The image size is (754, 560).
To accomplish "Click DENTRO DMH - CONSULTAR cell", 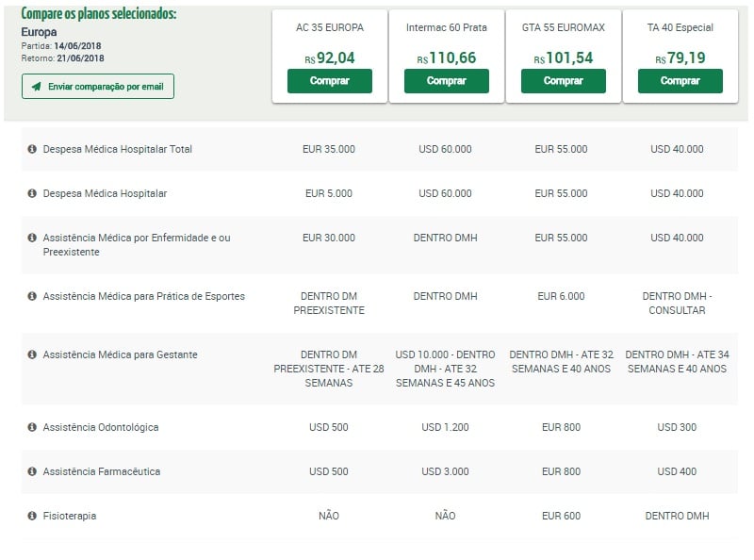I will (x=677, y=303).
